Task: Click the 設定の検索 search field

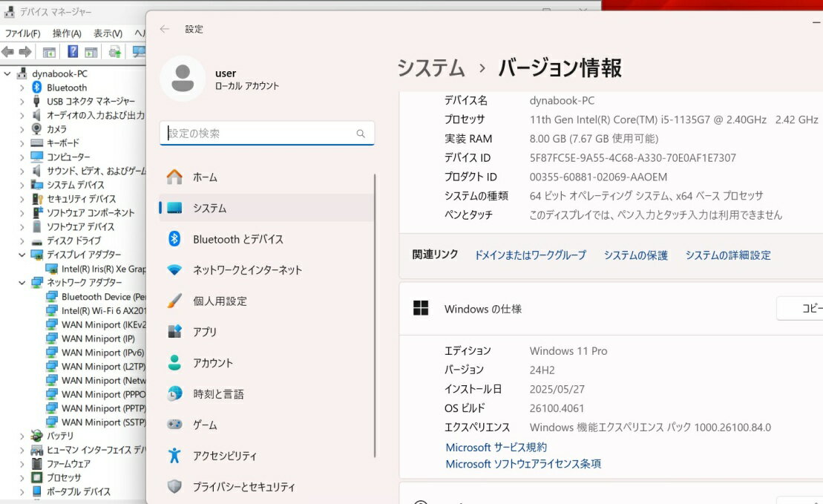Action: click(x=260, y=134)
